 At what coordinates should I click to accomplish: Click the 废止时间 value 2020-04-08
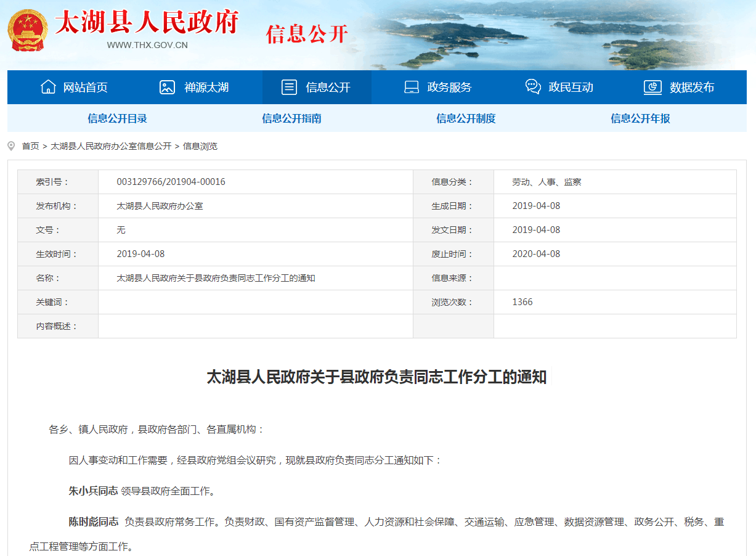pos(536,254)
